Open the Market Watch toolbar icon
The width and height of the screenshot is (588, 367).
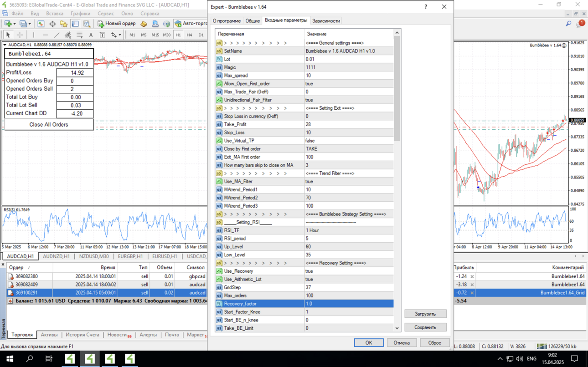[41, 24]
